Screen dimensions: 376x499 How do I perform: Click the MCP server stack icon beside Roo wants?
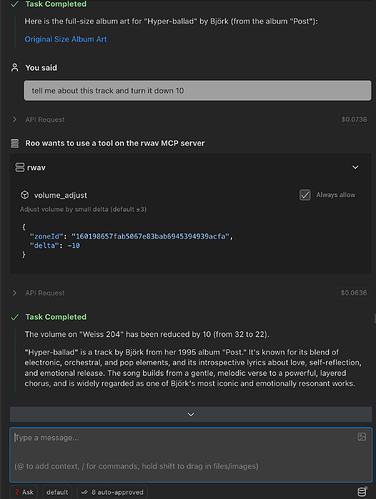coord(15,143)
